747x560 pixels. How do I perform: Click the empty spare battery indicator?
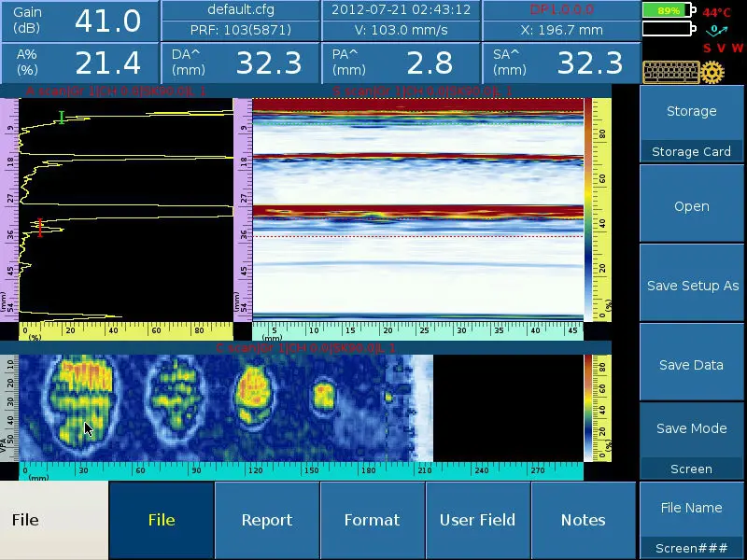tap(667, 29)
